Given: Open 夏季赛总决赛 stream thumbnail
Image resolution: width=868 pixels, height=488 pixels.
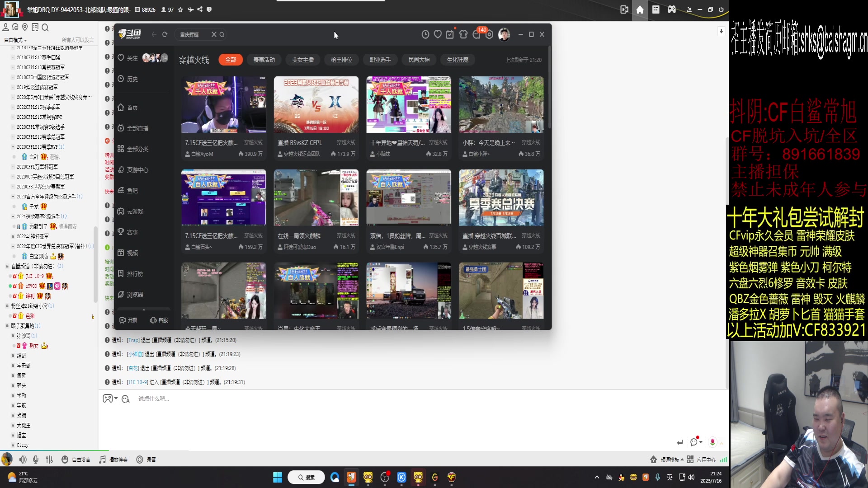Looking at the screenshot, I should [501, 197].
